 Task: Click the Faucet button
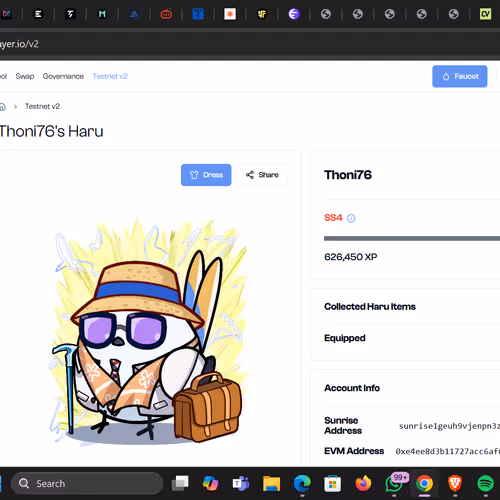tap(460, 76)
